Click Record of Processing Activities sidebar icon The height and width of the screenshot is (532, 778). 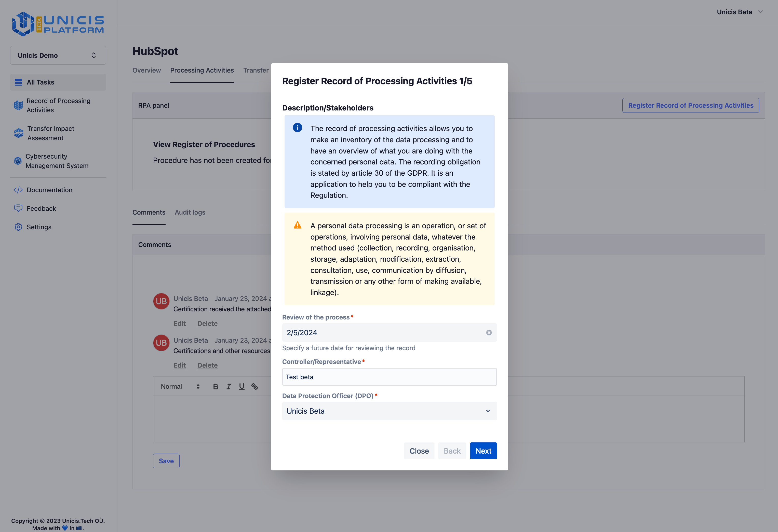tap(18, 105)
